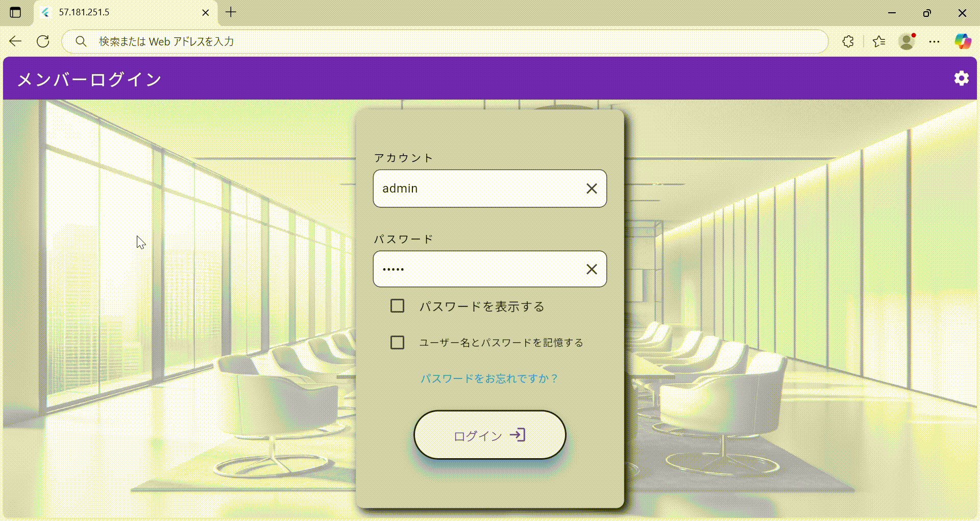Open browser settings and more menu
The height and width of the screenshot is (521, 980).
pos(934,41)
